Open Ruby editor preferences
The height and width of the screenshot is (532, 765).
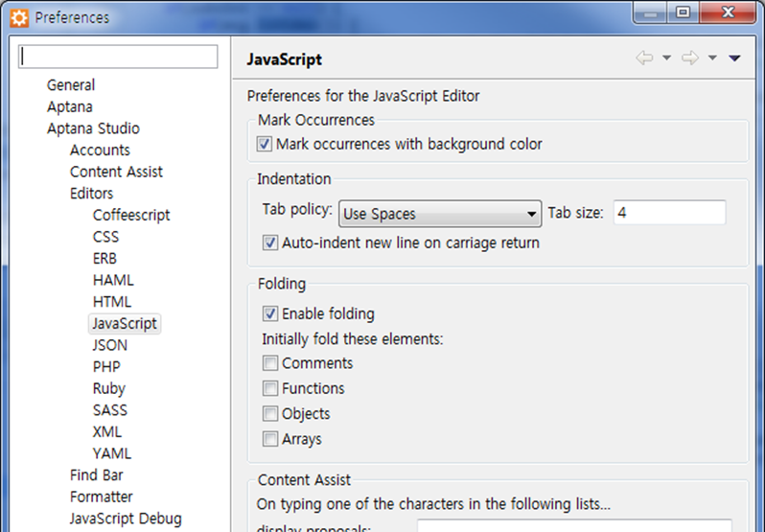[x=108, y=388]
